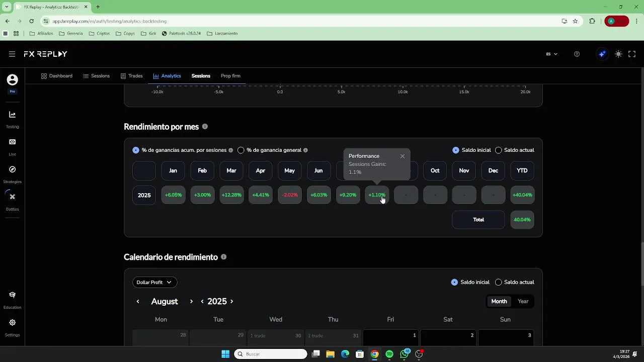644x362 pixels.
Task: Click the YTD +40.04% cell
Action: click(522, 195)
